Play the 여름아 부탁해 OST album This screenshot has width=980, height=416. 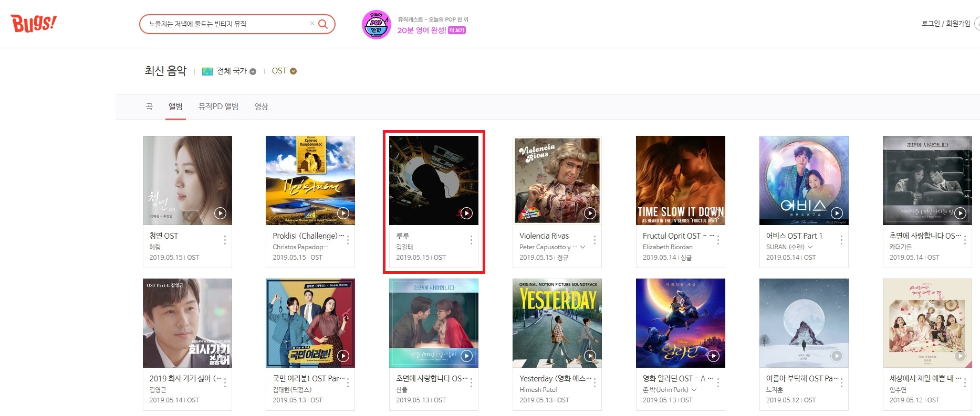(837, 356)
